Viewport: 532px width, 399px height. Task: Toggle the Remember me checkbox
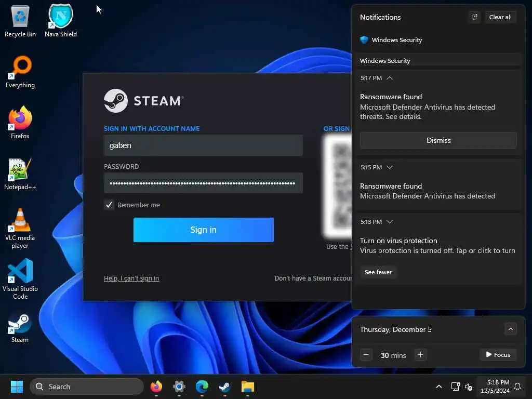[x=109, y=205]
